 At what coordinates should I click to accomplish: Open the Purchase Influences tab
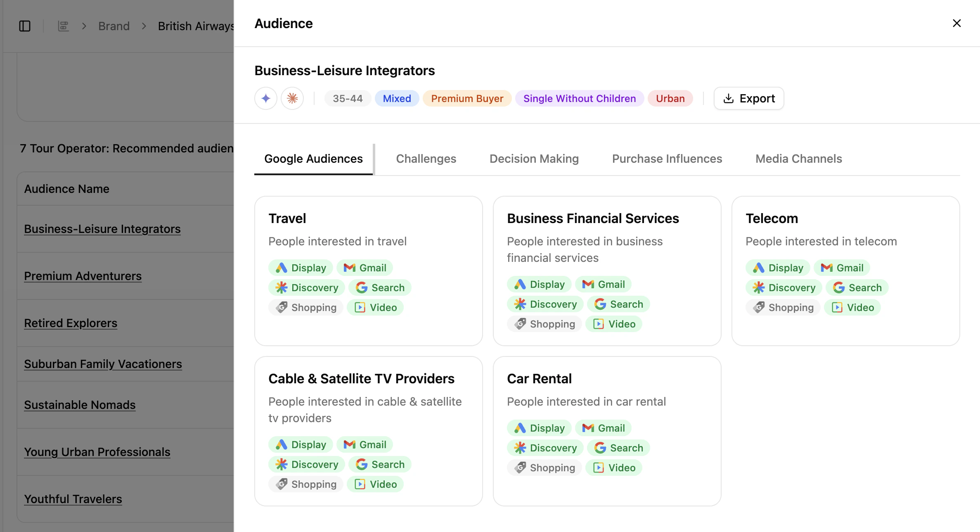tap(667, 159)
